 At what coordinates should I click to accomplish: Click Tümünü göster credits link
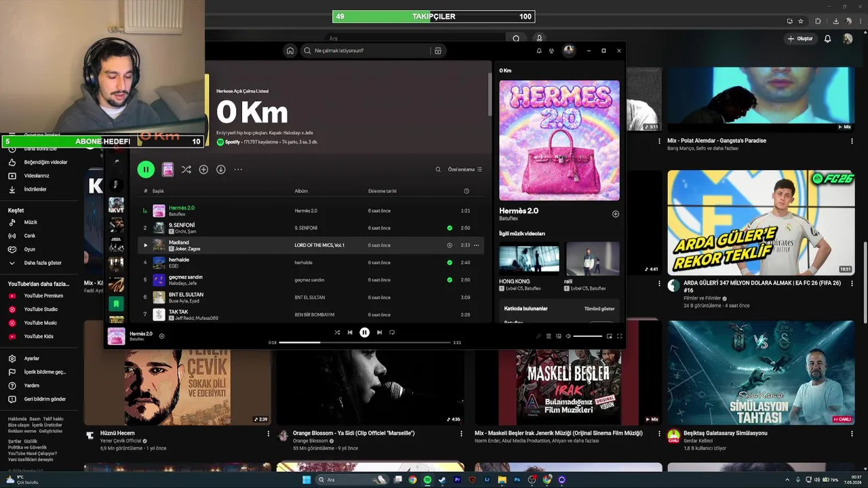(x=599, y=308)
